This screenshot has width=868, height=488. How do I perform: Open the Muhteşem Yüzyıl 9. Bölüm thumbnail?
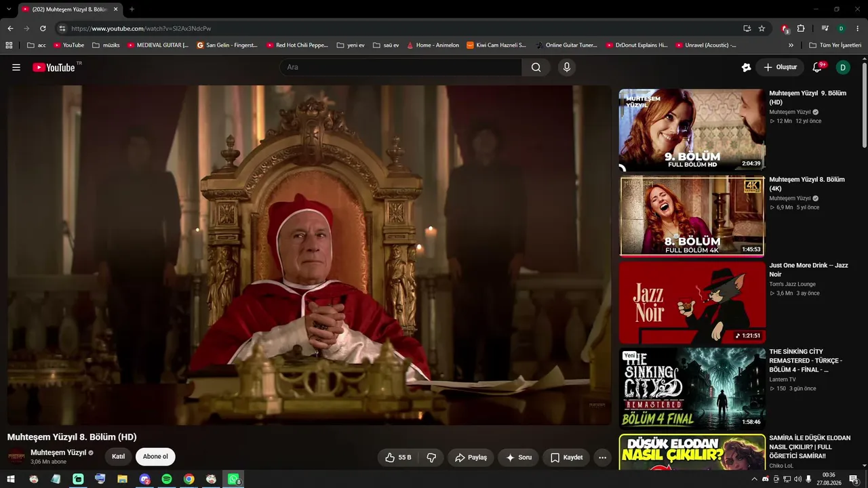[x=692, y=129]
